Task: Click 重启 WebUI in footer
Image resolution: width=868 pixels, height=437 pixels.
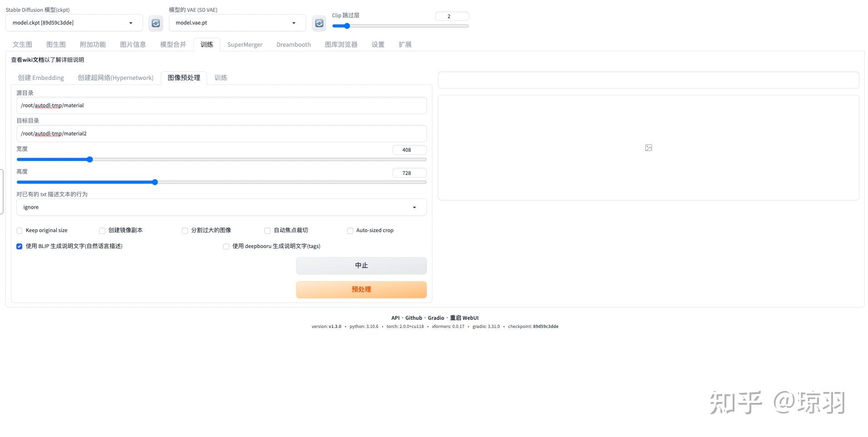Action: click(x=464, y=318)
